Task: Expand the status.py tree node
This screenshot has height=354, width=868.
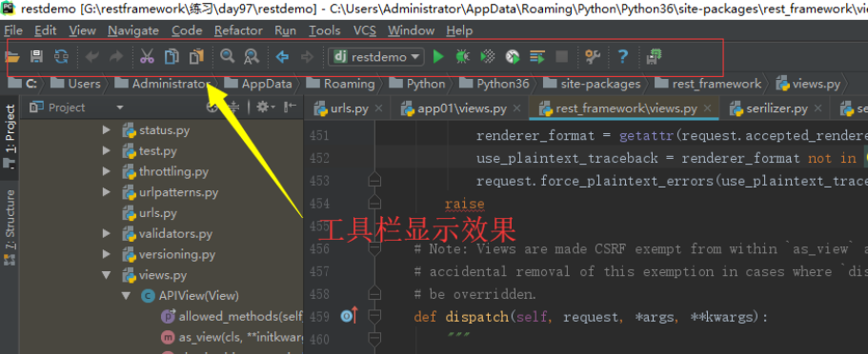Action: (x=107, y=130)
